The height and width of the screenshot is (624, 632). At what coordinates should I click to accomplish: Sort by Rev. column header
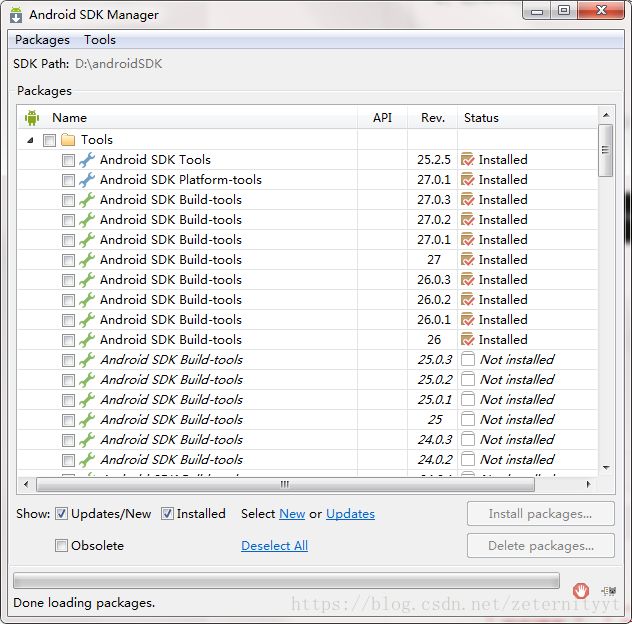click(433, 118)
